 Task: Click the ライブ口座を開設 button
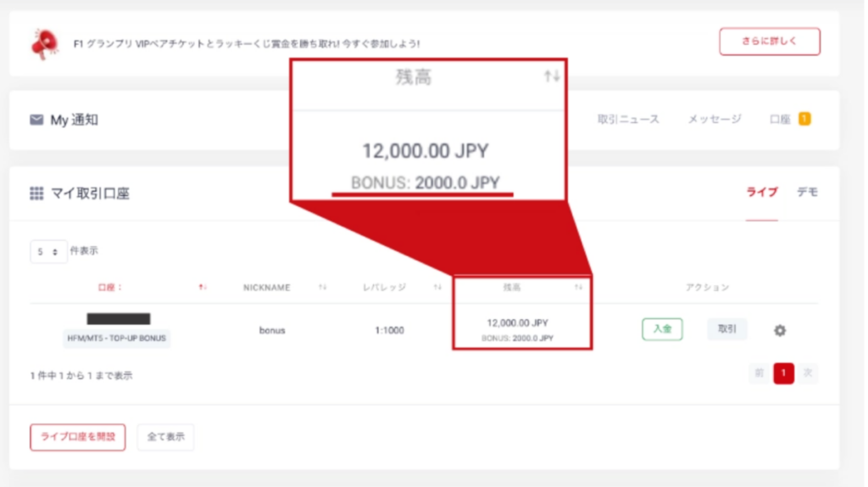click(x=77, y=437)
